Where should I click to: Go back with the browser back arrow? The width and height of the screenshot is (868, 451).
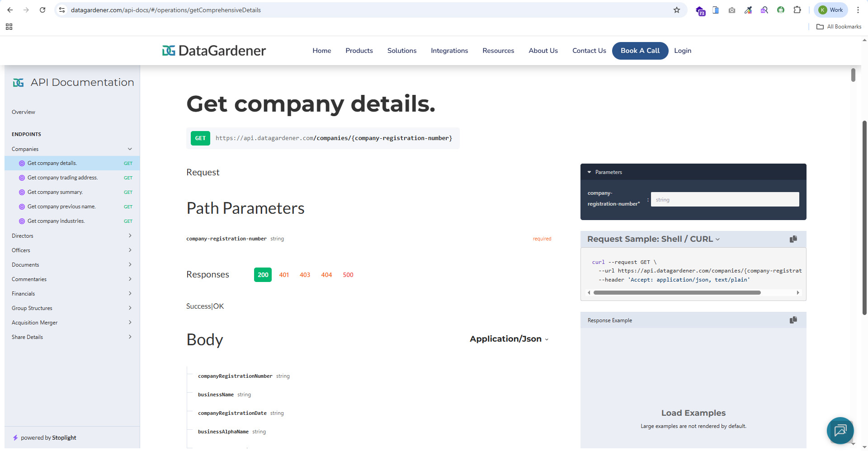[10, 10]
